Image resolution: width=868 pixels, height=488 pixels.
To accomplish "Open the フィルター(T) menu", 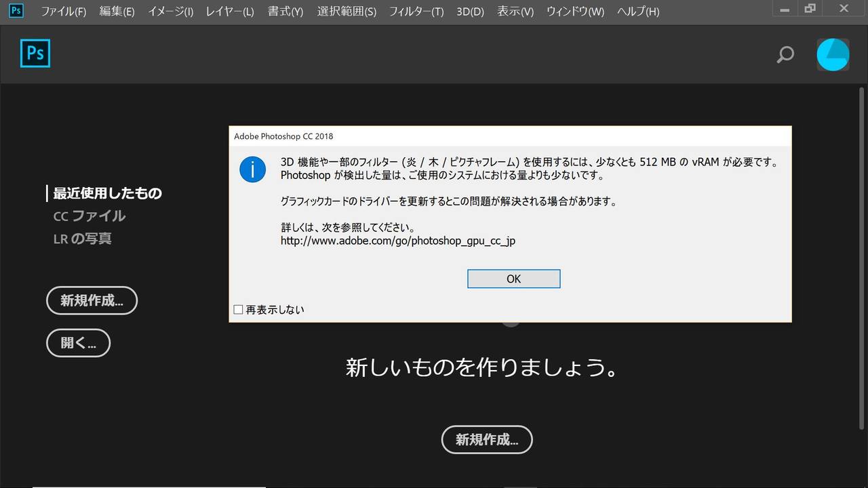I will click(416, 12).
